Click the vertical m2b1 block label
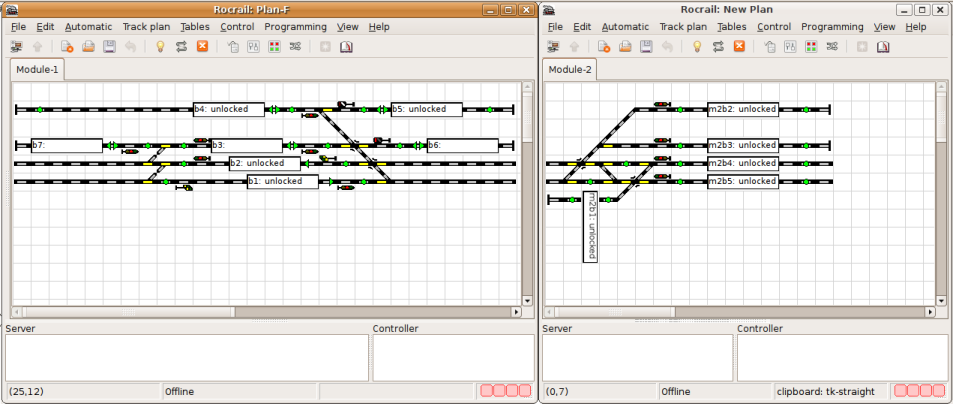This screenshot has width=953, height=404. click(590, 227)
